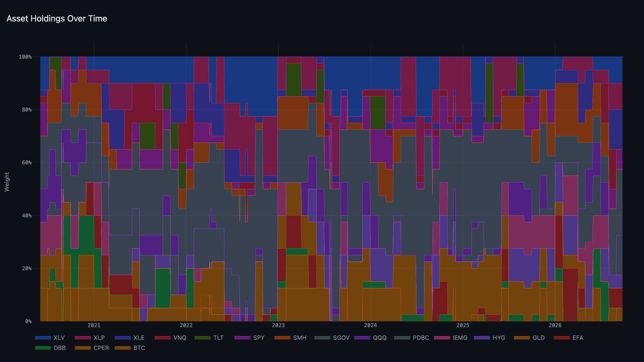Toggle the HYG legend item

[x=490, y=338]
